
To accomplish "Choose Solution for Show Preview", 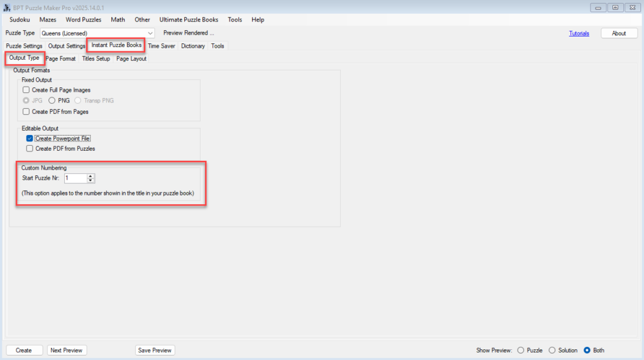I will tap(552, 351).
